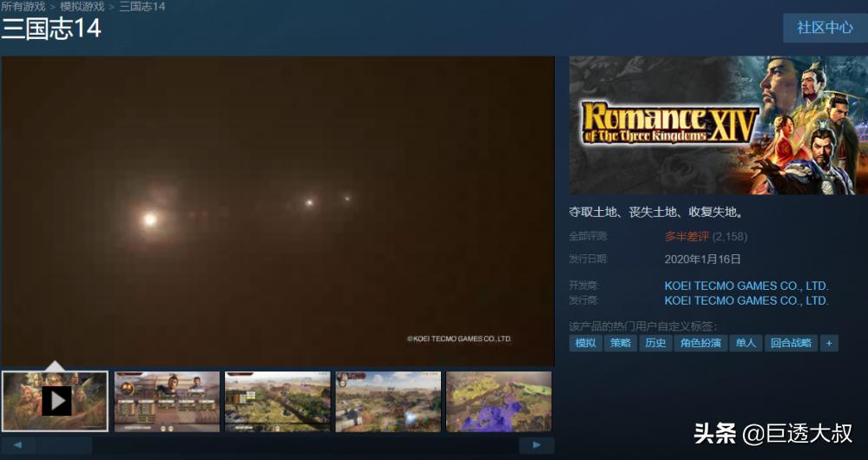Select the fifth thumbnail with purple territory
The width and height of the screenshot is (868, 460).
pos(499,401)
